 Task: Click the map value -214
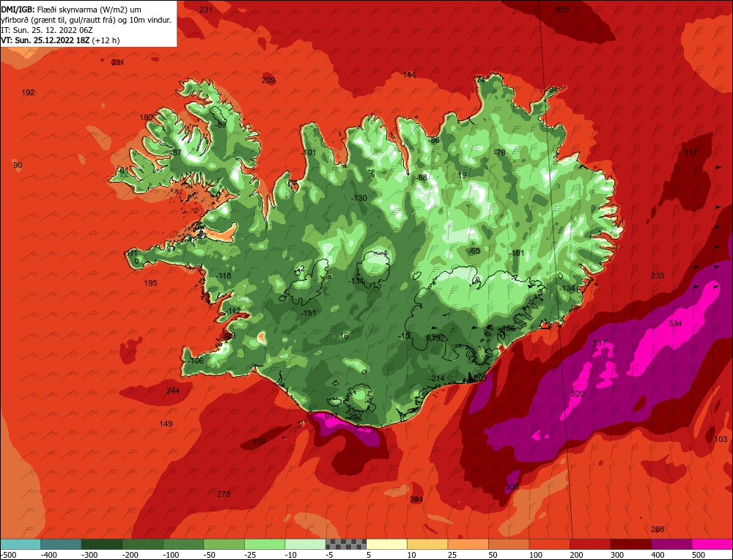point(437,378)
